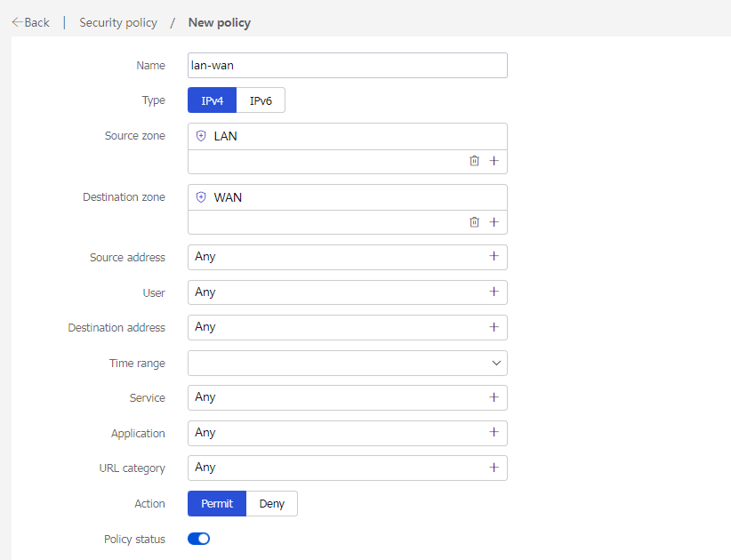731x560 pixels.
Task: Toggle the Policy status switch
Action: coord(198,539)
